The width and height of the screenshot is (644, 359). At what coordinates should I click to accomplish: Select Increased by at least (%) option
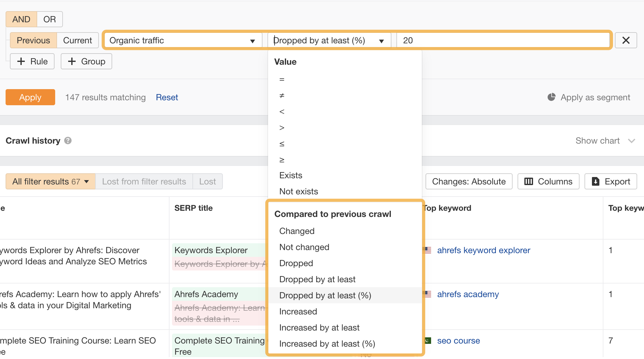click(x=327, y=344)
